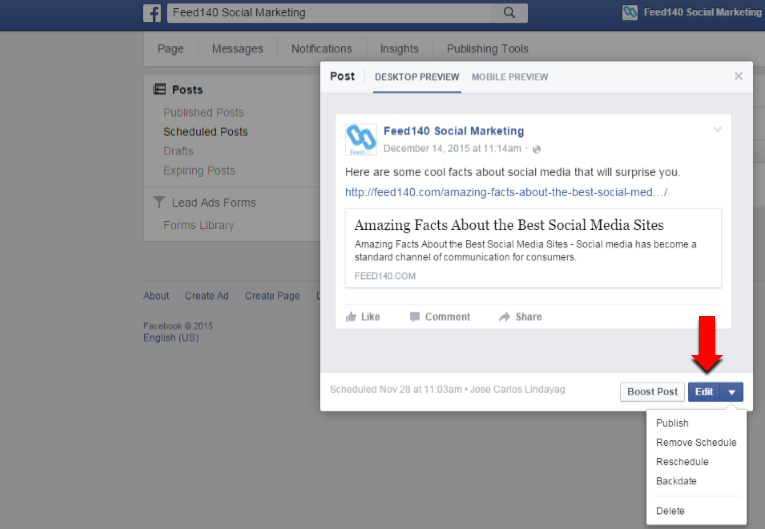Choose Remove Schedule from the menu

click(x=696, y=443)
